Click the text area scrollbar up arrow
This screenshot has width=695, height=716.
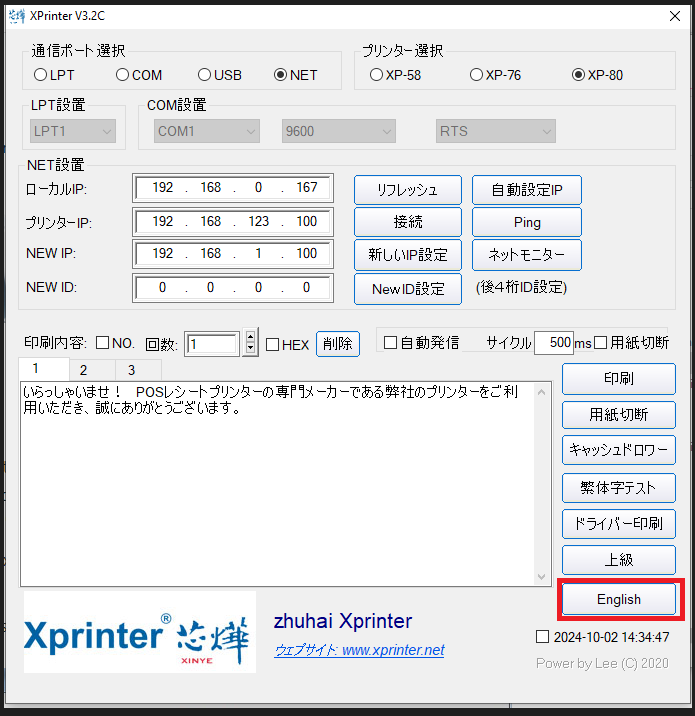pos(542,392)
